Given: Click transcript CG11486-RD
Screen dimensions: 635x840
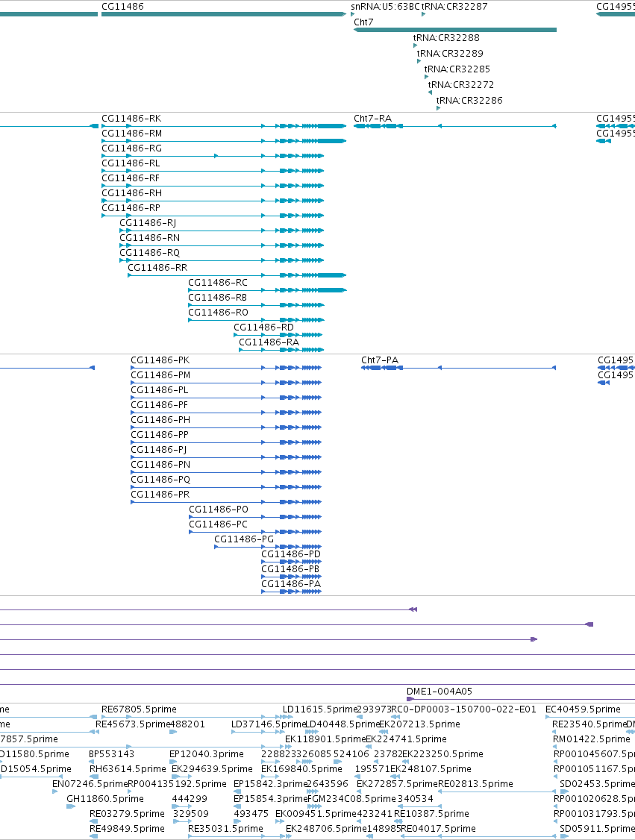Looking at the screenshot, I should point(263,327).
